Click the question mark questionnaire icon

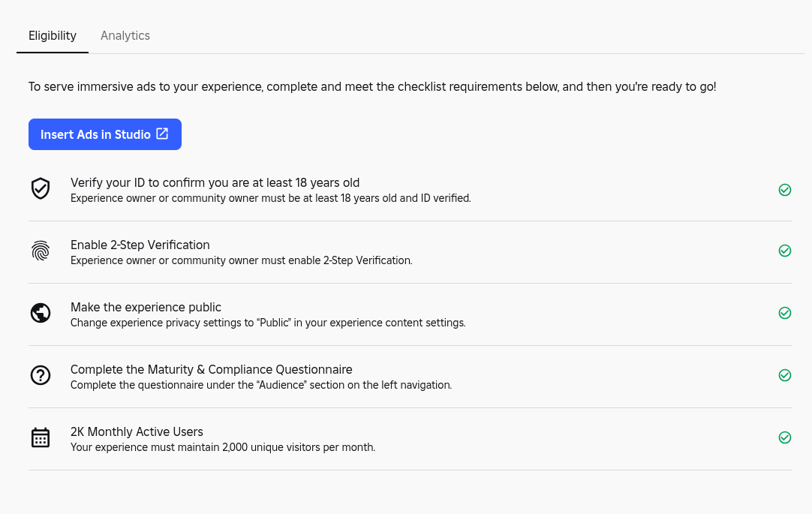click(x=41, y=375)
